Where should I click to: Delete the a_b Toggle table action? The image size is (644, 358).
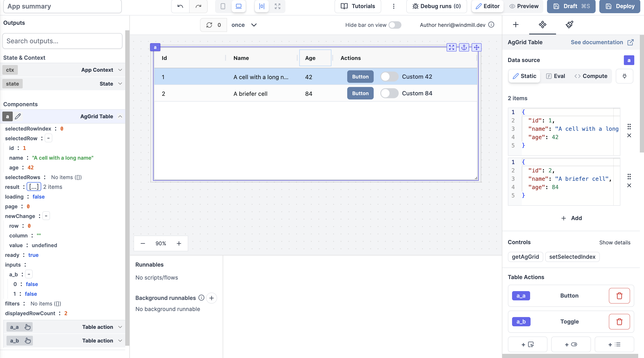[x=619, y=321]
